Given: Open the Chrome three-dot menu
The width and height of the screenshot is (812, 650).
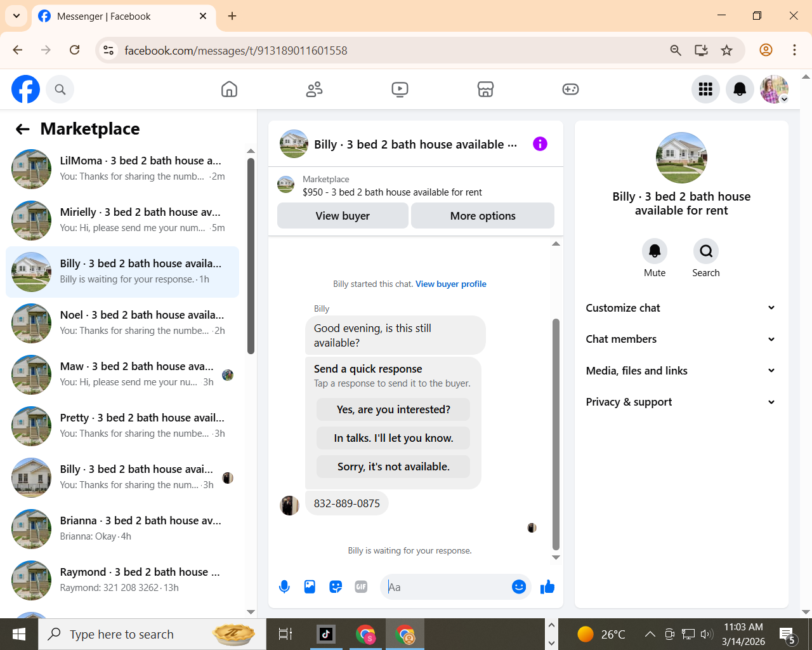Looking at the screenshot, I should [x=794, y=50].
